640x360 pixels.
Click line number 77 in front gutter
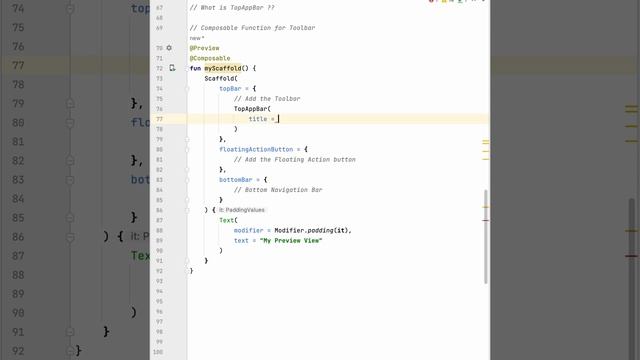click(x=159, y=119)
